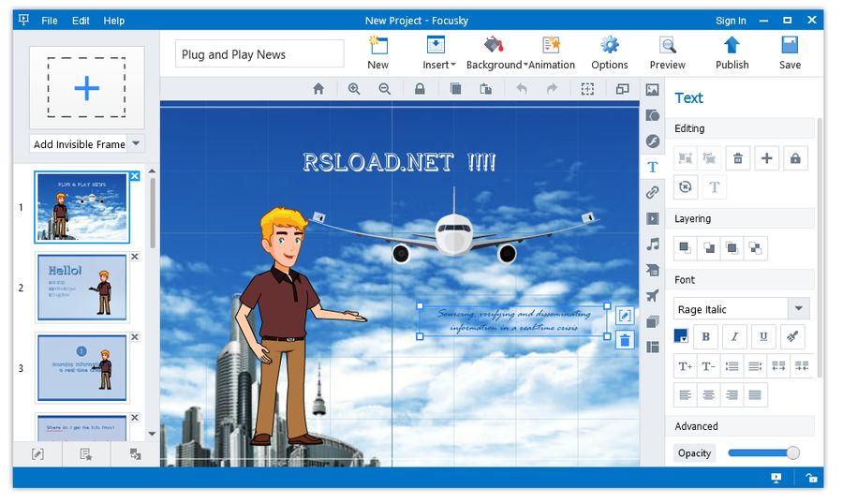Open the Video panel in sidebar

pyautogui.click(x=653, y=218)
